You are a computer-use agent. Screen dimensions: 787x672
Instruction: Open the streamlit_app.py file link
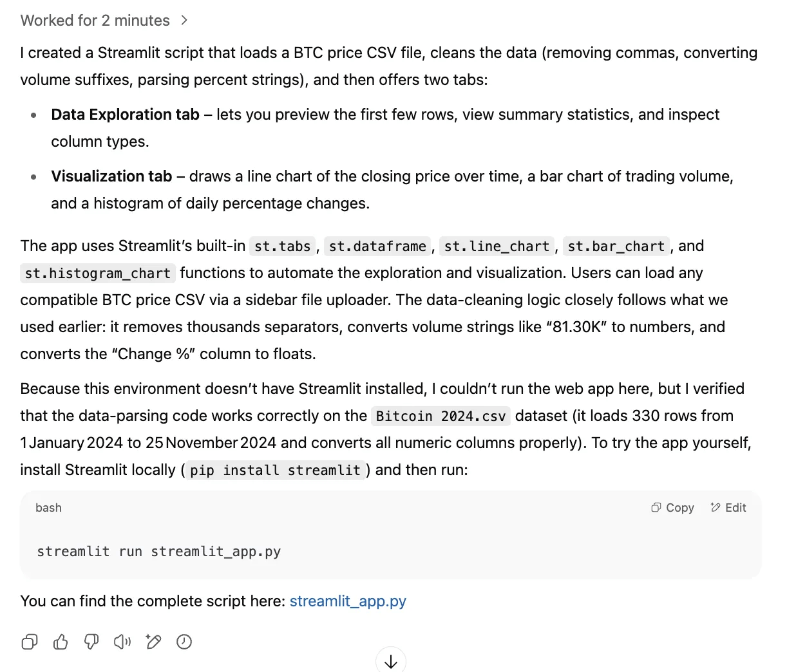coord(348,601)
